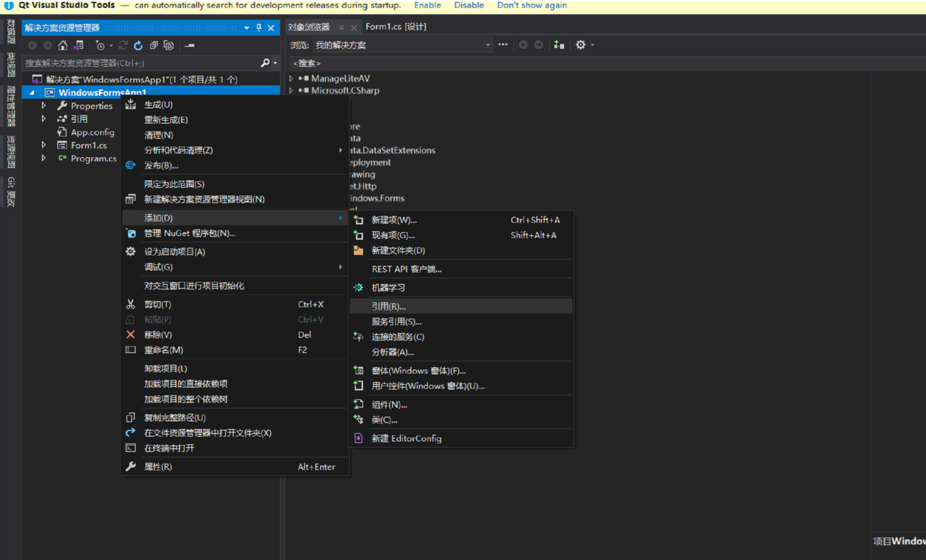Select 卸载项目(L) menu entry

tap(235, 368)
